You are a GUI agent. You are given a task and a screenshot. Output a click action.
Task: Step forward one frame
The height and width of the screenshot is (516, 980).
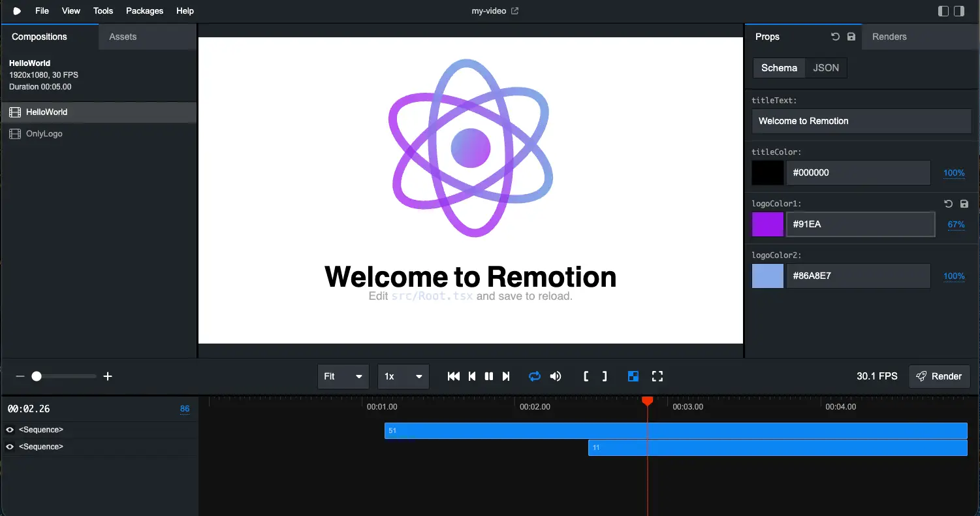(x=506, y=376)
